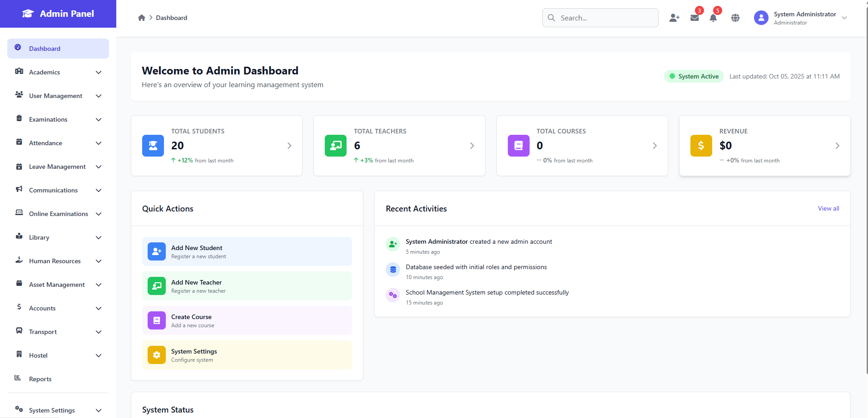The image size is (868, 418).
Task: Open the System Settings quick action
Action: 247,355
